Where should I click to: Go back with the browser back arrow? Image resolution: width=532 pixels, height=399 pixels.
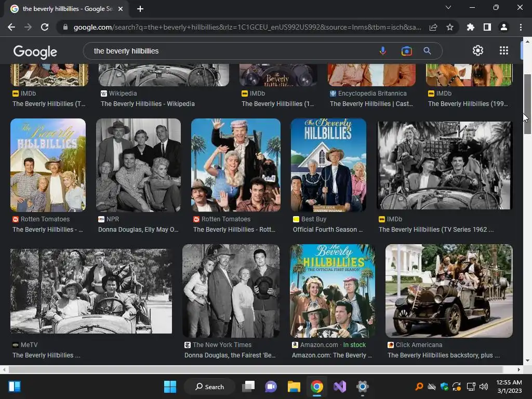11,27
